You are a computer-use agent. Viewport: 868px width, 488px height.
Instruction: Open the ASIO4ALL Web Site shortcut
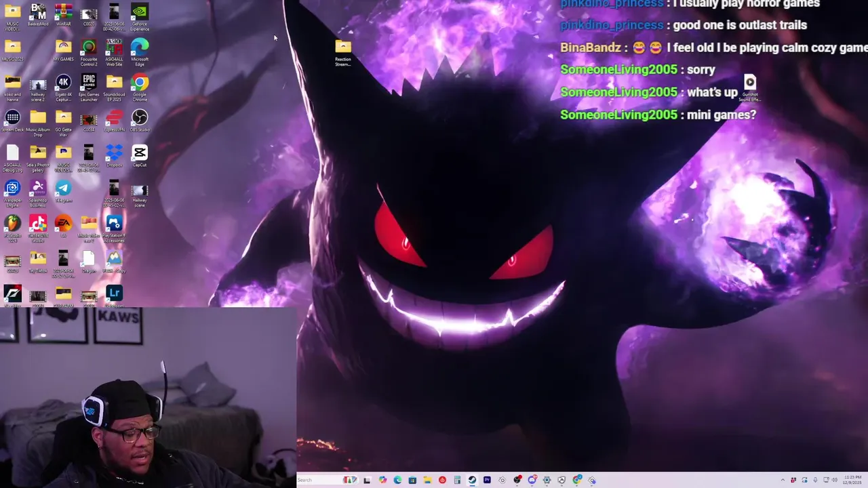point(114,53)
